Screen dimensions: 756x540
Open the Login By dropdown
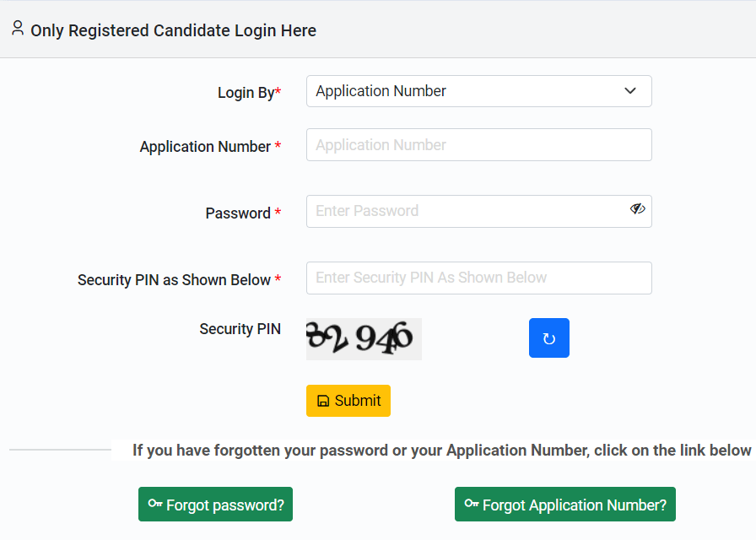(478, 91)
